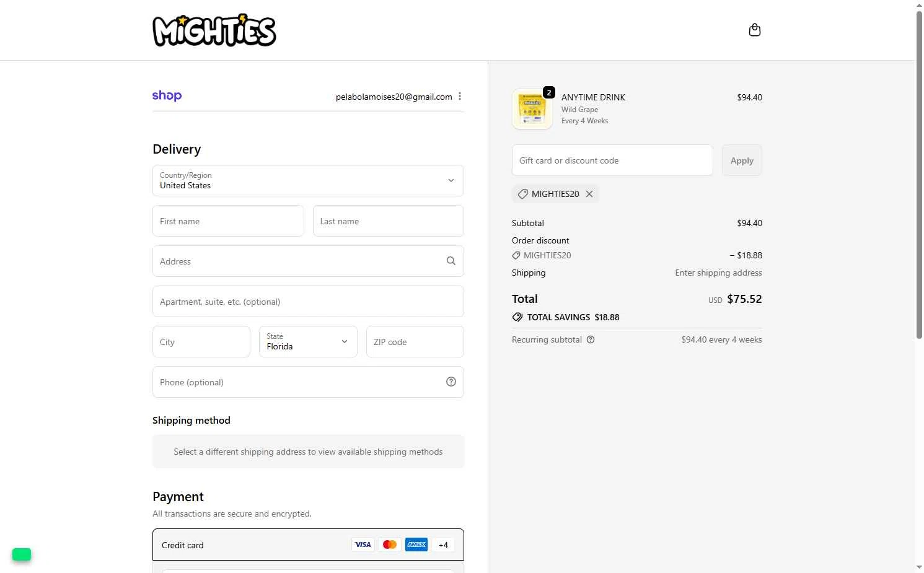Click the "Enter shipping address" text
Screen dimensions: 924x573
click(x=718, y=273)
